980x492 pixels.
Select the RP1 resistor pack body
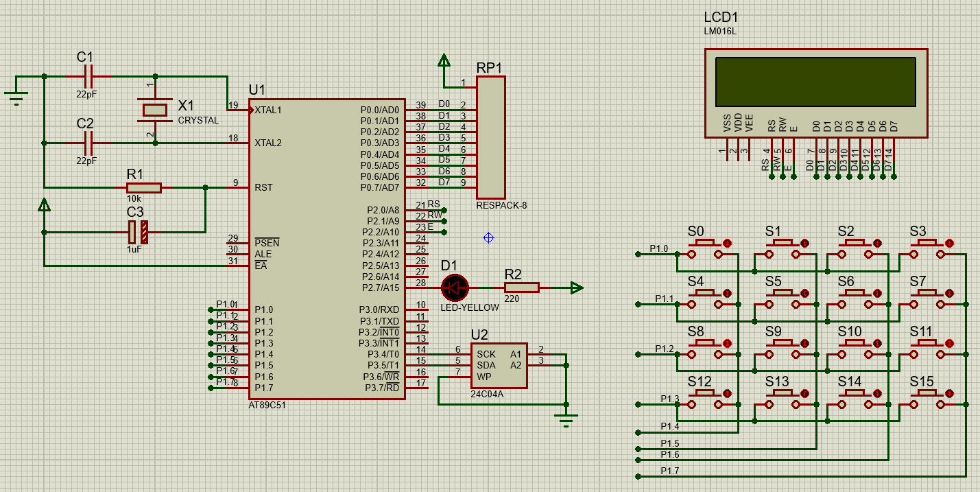click(x=491, y=137)
